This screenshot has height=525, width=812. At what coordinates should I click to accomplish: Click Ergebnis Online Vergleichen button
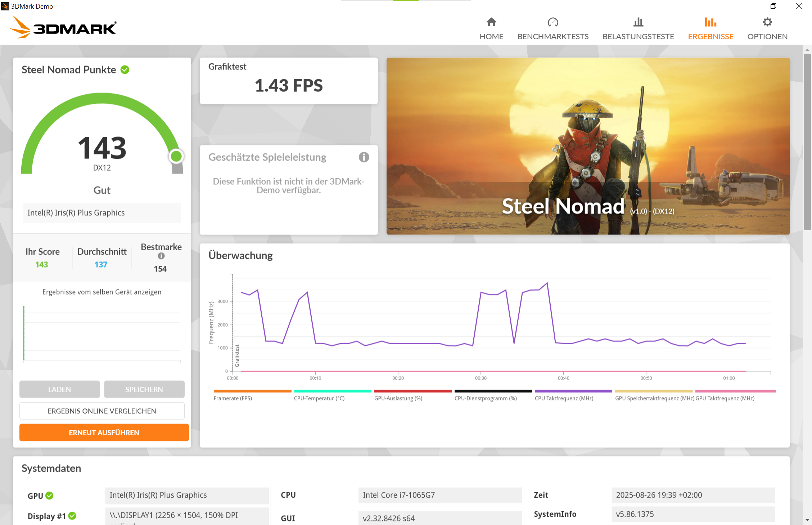102,411
